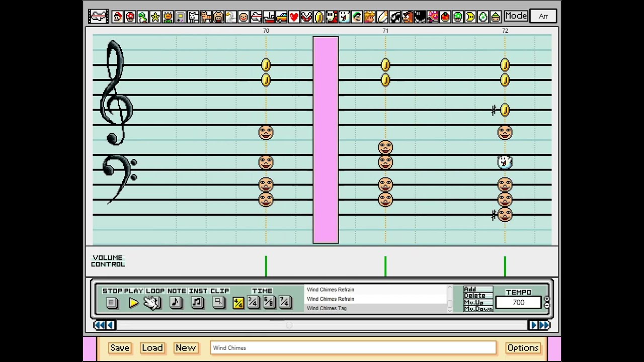Select the Bullet Bill instrument
This screenshot has width=644, height=362.
(395, 17)
